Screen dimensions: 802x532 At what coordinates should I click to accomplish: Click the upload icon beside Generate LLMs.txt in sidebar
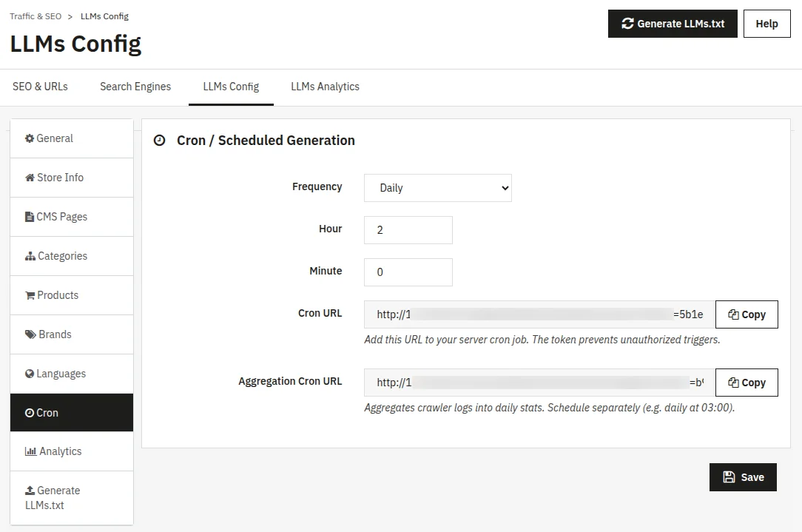tap(30, 491)
